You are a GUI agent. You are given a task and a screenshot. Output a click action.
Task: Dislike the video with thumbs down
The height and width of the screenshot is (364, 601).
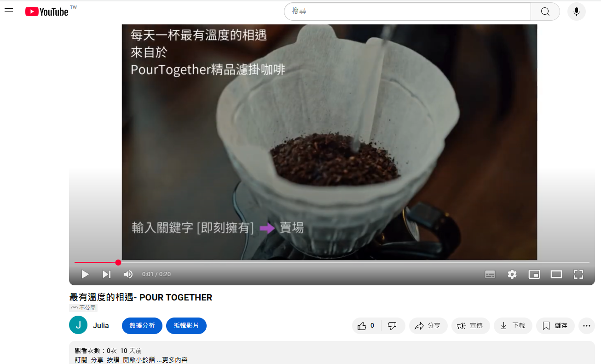pos(393,326)
